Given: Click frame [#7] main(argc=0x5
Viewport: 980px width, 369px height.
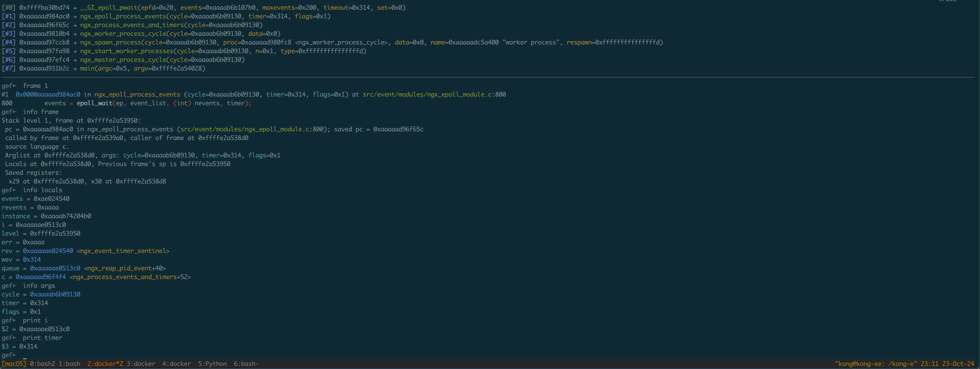Looking at the screenshot, I should [103, 69].
